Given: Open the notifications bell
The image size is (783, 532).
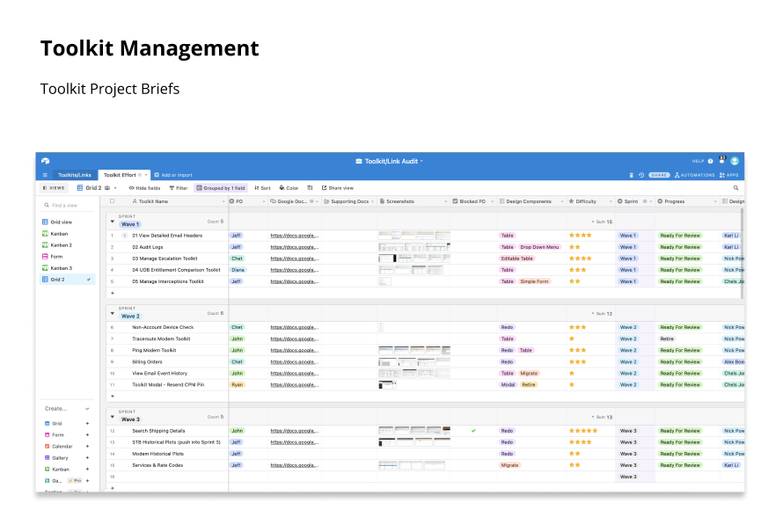Looking at the screenshot, I should [721, 161].
